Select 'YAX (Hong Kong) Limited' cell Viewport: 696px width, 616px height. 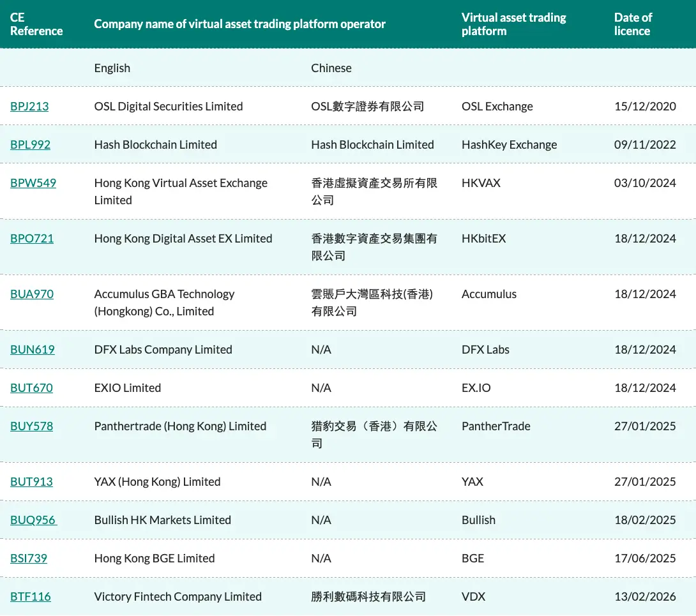(x=158, y=481)
